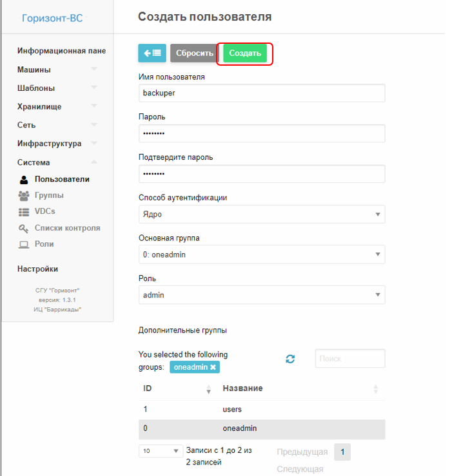Open the Роль dropdown showing admin
Viewport: 452px width, 476px height.
pos(262,295)
